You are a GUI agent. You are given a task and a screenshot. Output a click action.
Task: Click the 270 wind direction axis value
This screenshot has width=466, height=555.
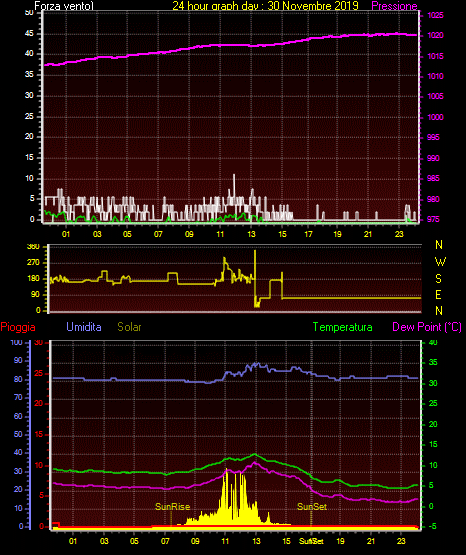click(x=35, y=263)
